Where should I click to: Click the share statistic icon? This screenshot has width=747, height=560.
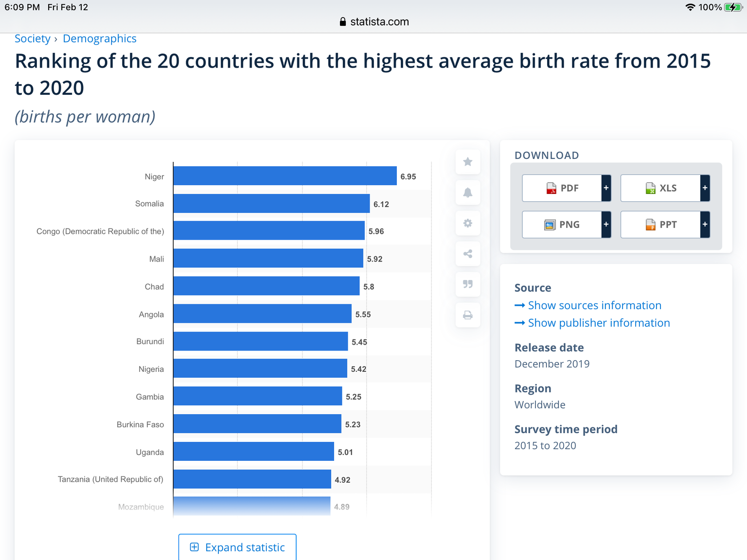(x=468, y=254)
